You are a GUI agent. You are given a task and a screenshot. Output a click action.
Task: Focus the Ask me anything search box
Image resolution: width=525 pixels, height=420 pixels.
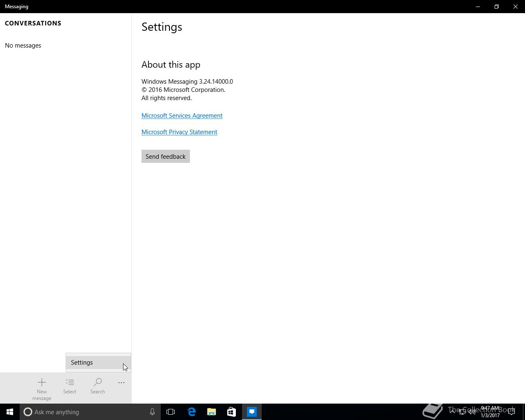90,412
